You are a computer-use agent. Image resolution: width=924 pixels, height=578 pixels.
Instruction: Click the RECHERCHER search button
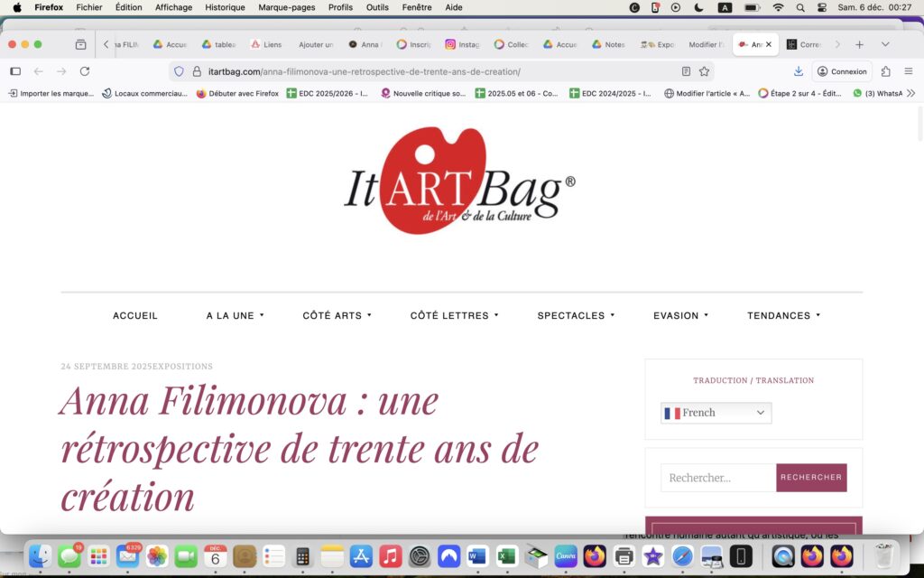[811, 478]
